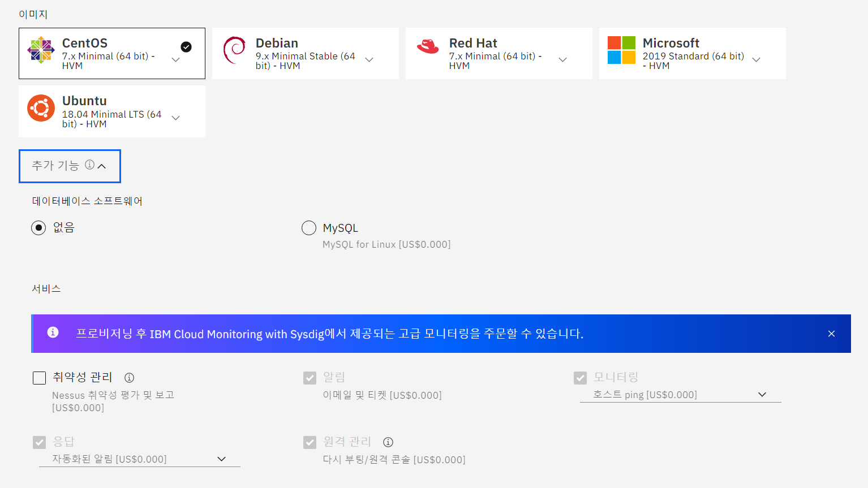
Task: Dismiss the Sysdig monitoring banner
Action: click(831, 334)
